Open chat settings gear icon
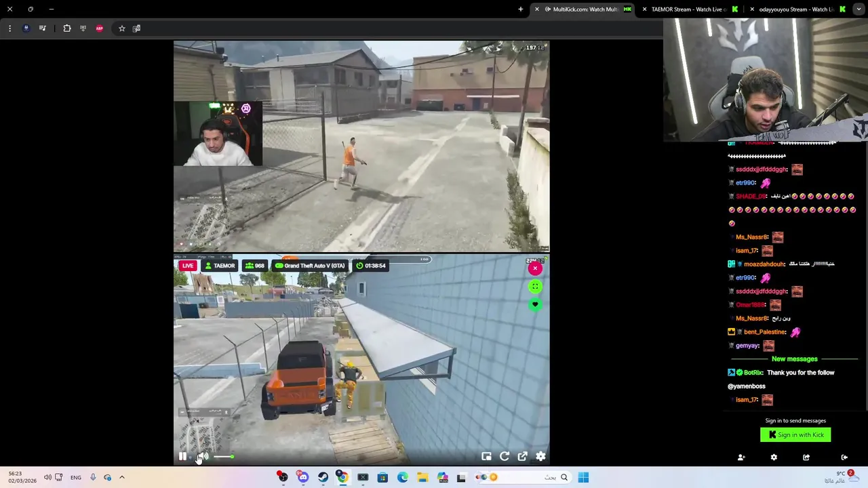 (x=774, y=457)
